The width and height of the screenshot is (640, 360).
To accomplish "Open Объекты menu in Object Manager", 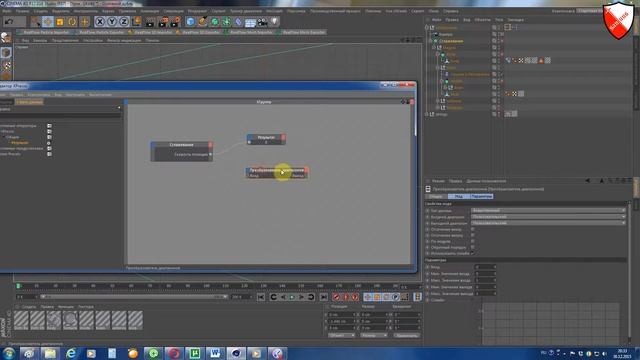I will coord(482,20).
